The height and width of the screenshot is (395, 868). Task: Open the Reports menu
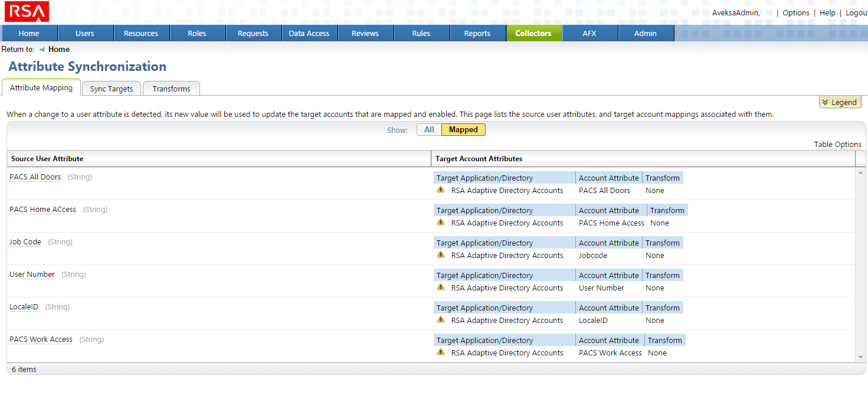click(x=477, y=33)
